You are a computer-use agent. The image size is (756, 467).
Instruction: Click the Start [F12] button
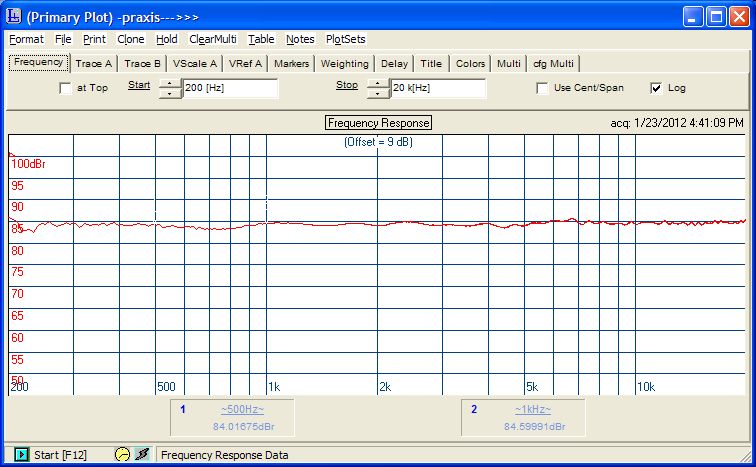(x=51, y=454)
